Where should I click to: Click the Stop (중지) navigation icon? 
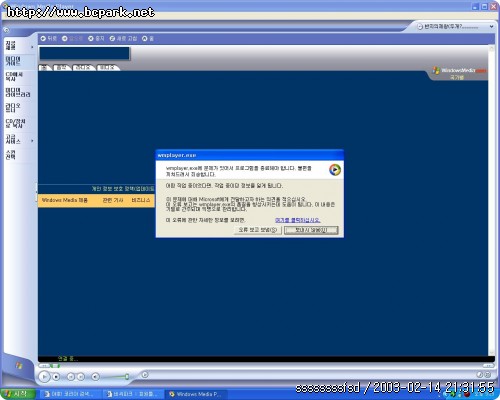(91, 39)
